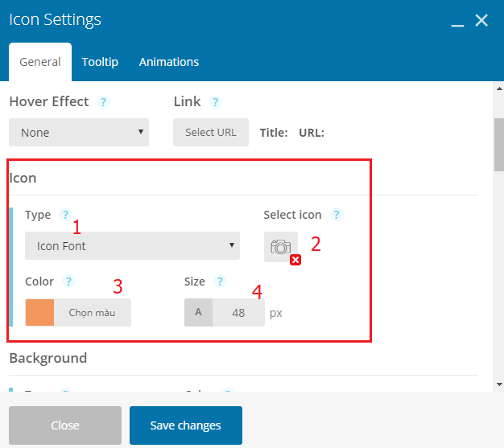Show help for Link
This screenshot has height=448, width=504.
pos(215,102)
